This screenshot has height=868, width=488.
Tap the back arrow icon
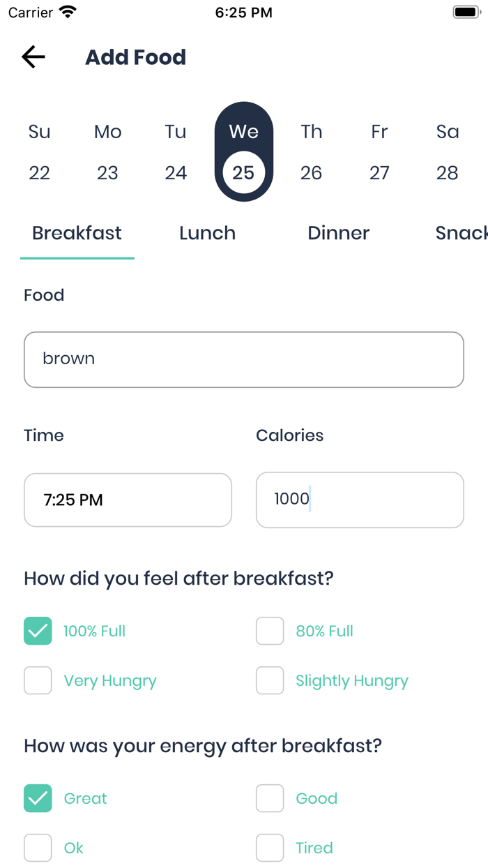pos(33,57)
